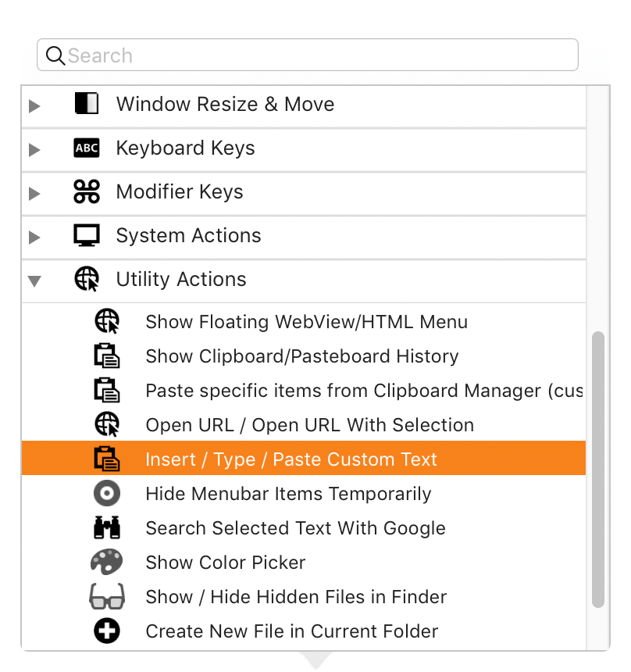Click into the Search field
Image resolution: width=631 pixels, height=672 pixels.
point(308,55)
